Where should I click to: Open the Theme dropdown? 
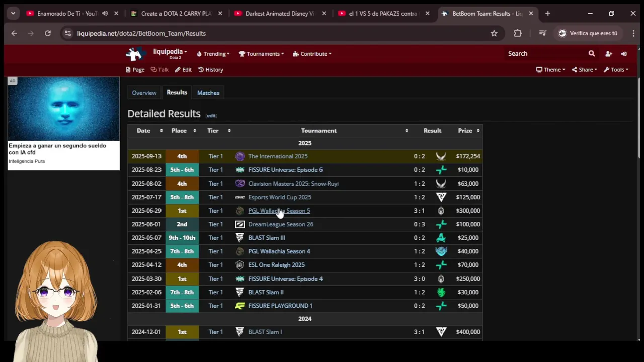click(x=550, y=70)
